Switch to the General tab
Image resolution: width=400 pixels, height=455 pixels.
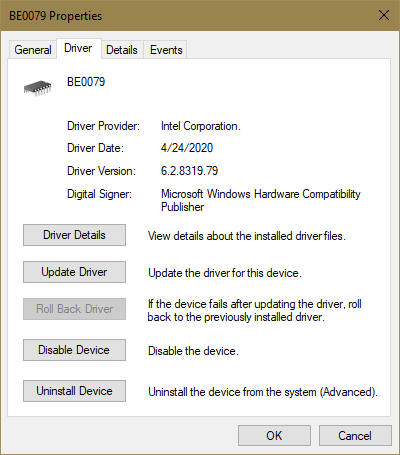pos(33,50)
